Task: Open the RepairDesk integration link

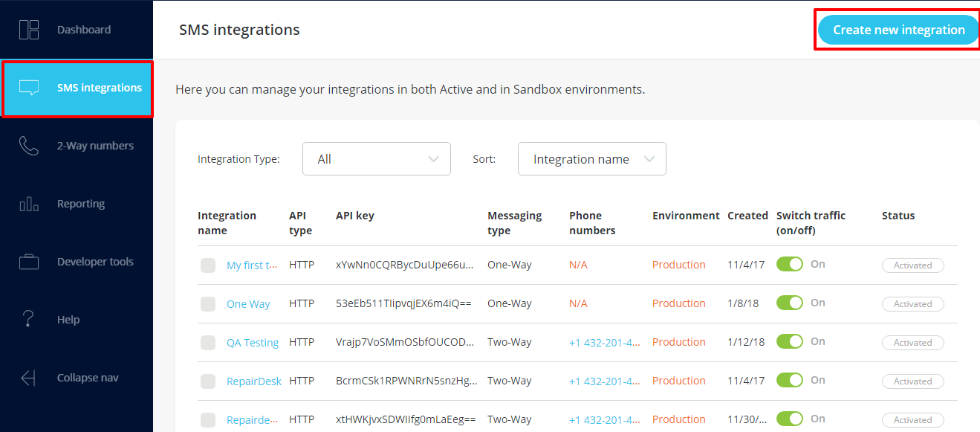Action: [x=254, y=381]
